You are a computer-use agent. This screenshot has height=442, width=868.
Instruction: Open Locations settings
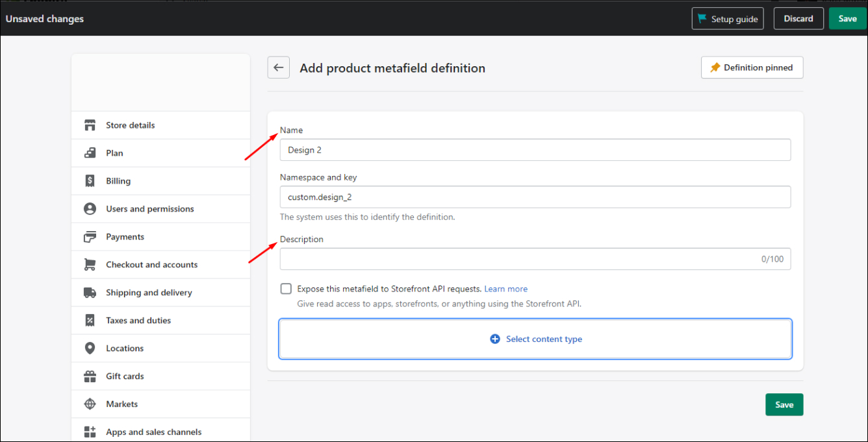[160, 349]
